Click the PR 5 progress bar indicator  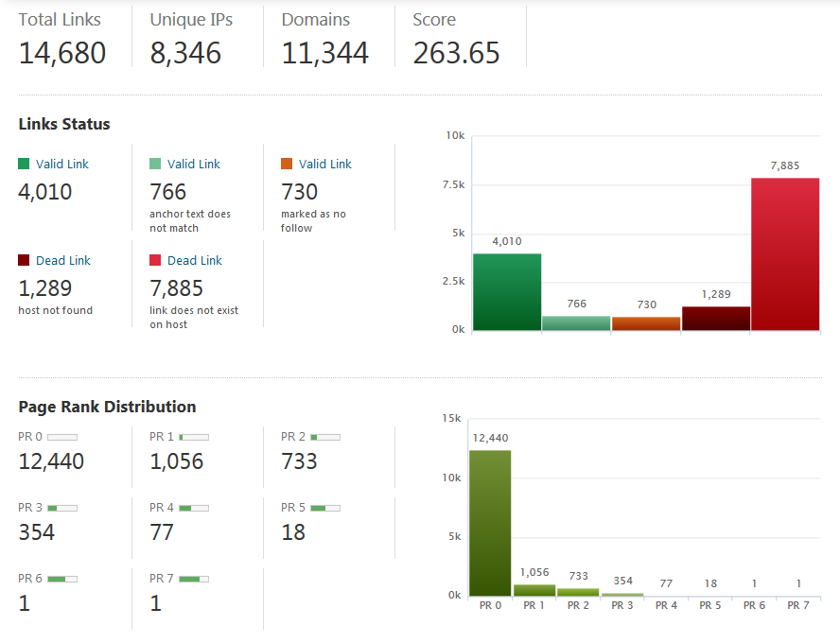(325, 508)
